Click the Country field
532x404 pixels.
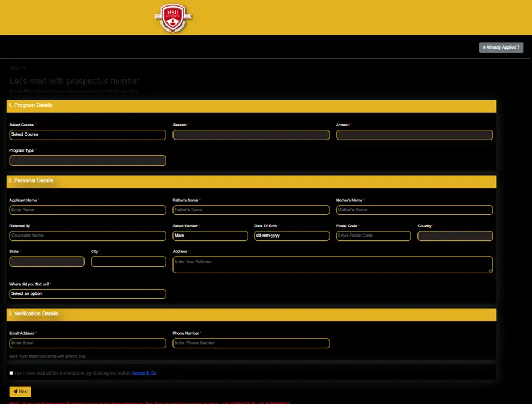(455, 236)
